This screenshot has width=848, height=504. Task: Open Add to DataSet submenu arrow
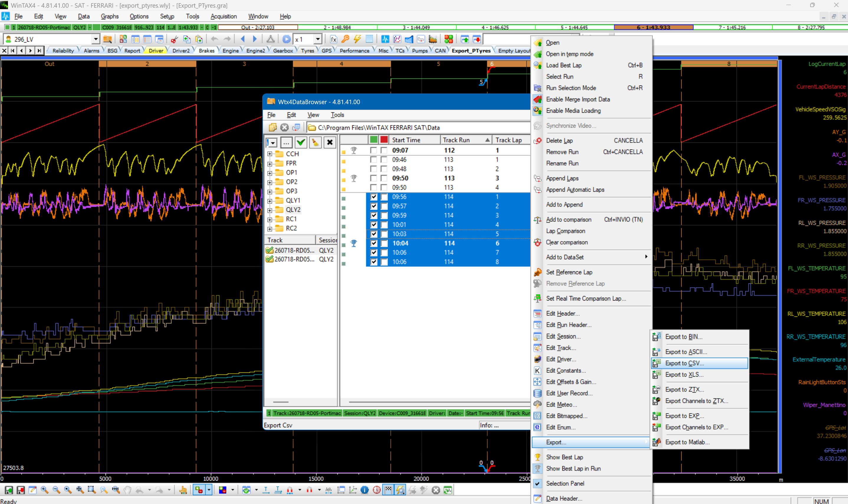(646, 257)
